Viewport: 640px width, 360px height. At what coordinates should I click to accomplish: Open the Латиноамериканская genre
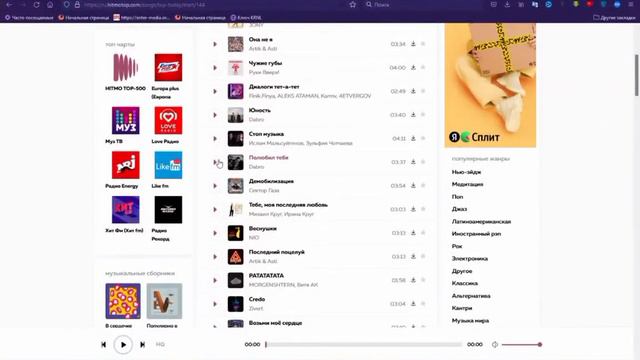(x=481, y=222)
